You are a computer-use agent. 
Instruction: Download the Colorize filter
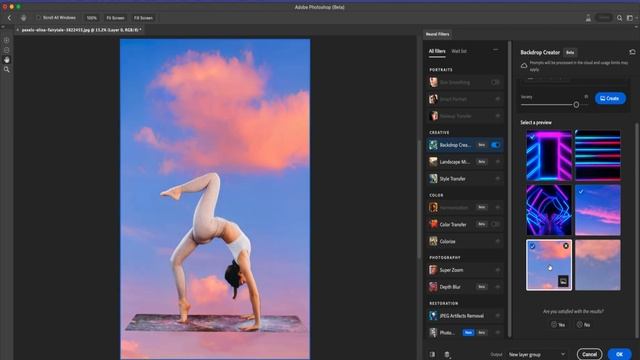point(498,242)
